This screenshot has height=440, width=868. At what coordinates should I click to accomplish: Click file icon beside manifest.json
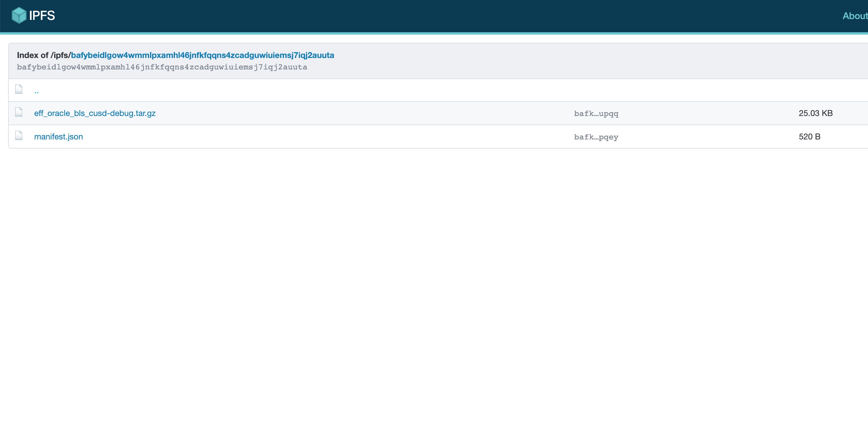coord(19,135)
